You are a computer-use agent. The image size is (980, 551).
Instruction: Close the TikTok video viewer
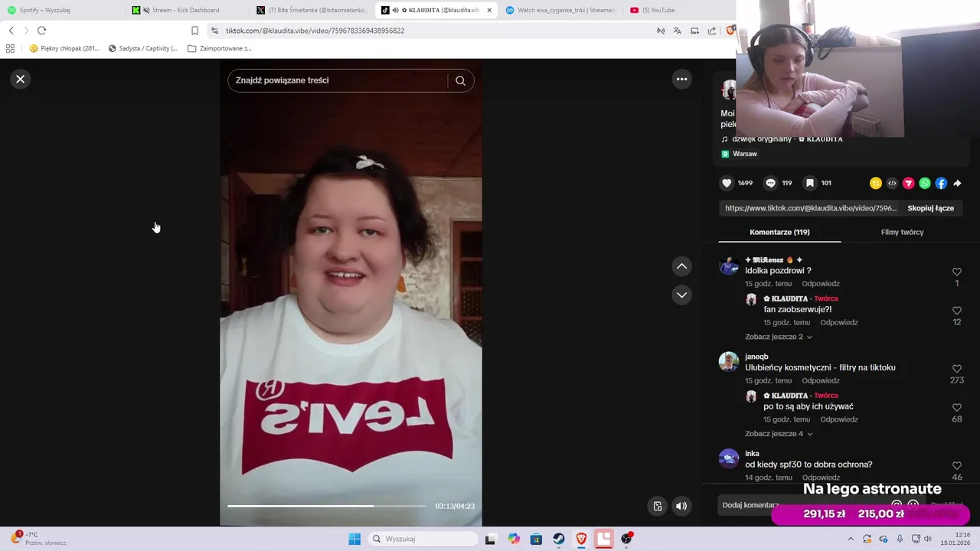pos(21,79)
